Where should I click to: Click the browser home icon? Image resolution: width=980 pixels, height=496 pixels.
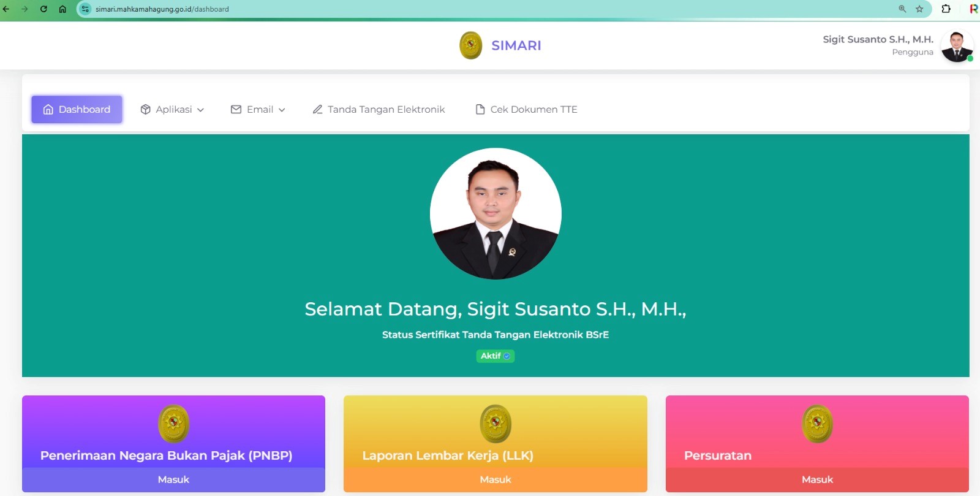coord(62,9)
